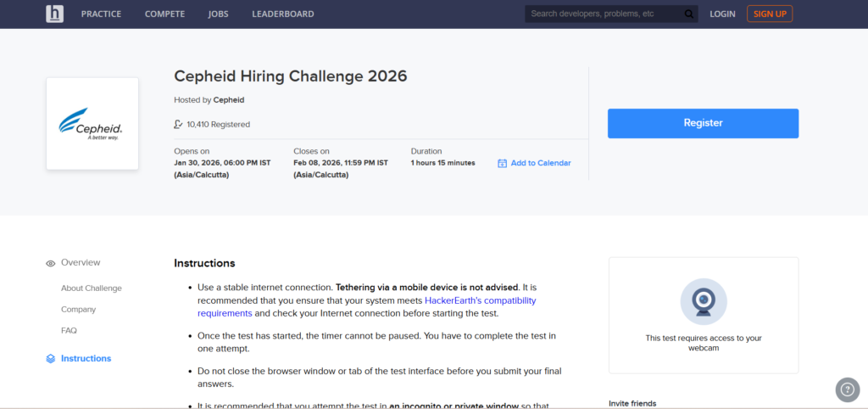Jump to the FAQ section
Screen dimensions: 868x409
[69, 331]
